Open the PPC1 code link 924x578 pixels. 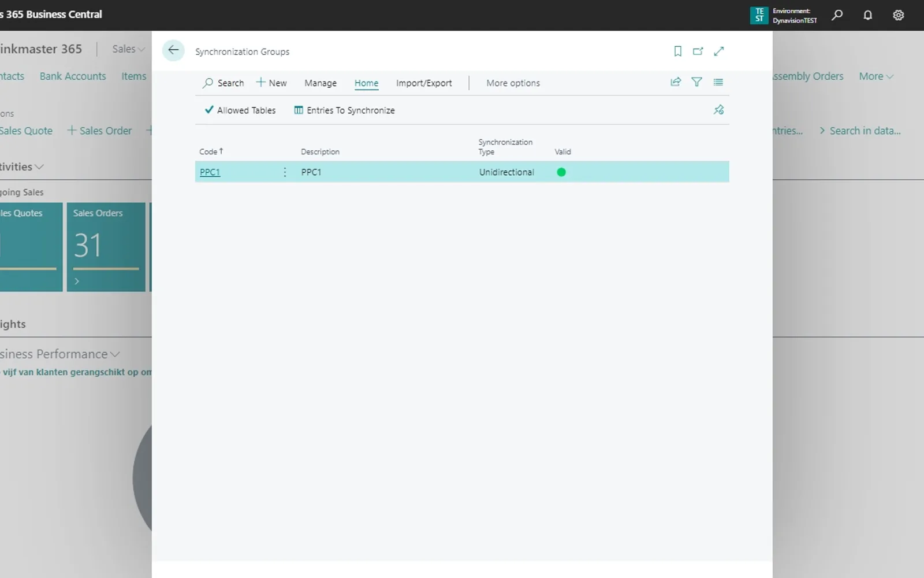click(x=210, y=172)
